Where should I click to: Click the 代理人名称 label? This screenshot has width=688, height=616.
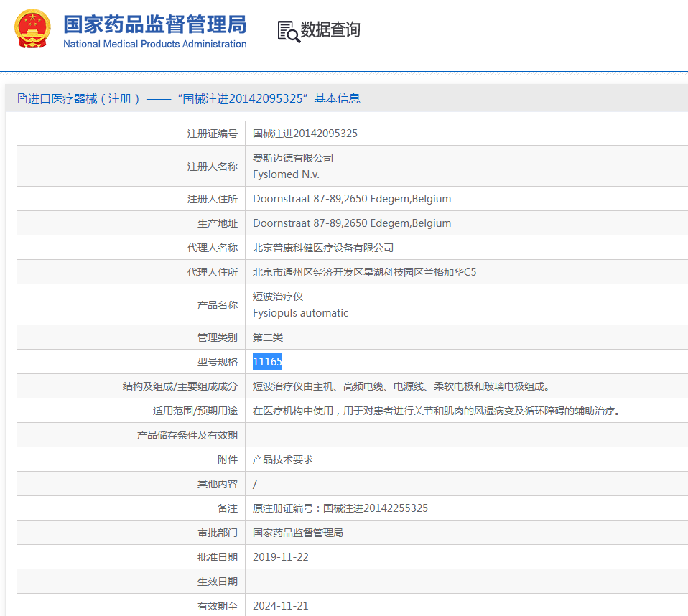click(213, 248)
